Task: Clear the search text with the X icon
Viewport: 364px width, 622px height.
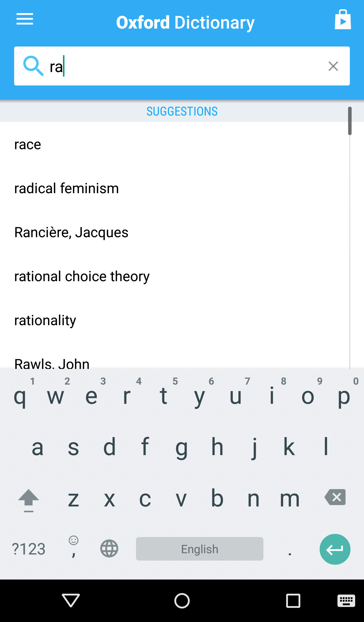Action: [x=333, y=66]
